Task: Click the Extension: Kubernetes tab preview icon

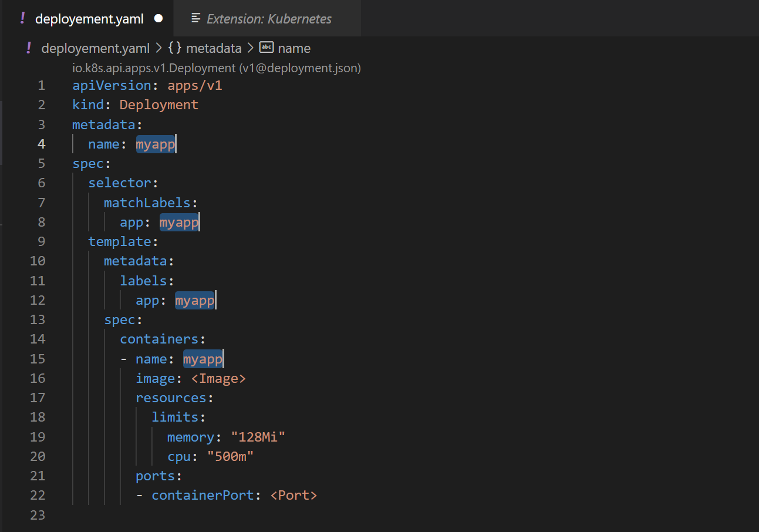Action: [x=196, y=18]
